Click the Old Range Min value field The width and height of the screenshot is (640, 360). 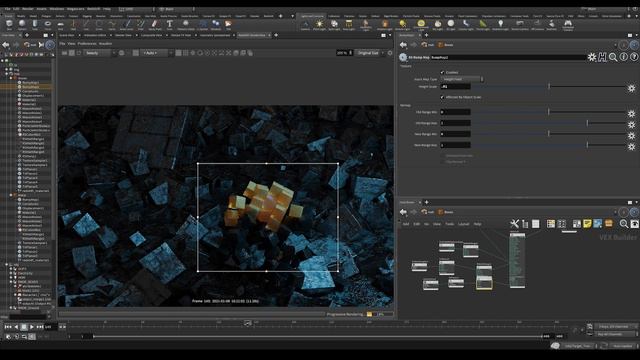coord(456,112)
